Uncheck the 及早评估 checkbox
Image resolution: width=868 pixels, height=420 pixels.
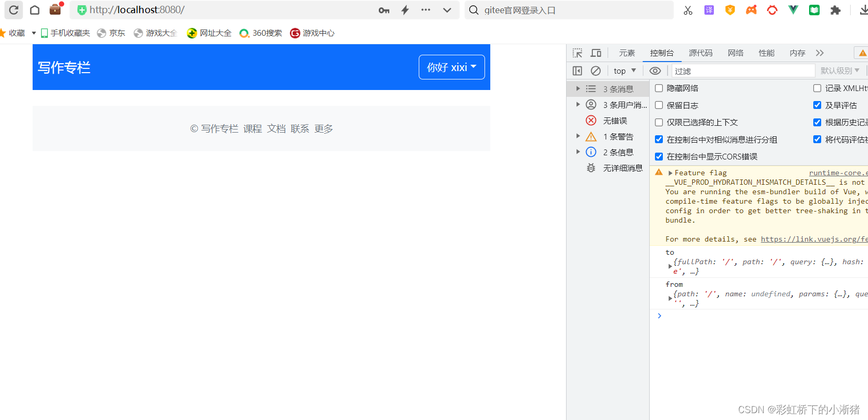point(817,105)
